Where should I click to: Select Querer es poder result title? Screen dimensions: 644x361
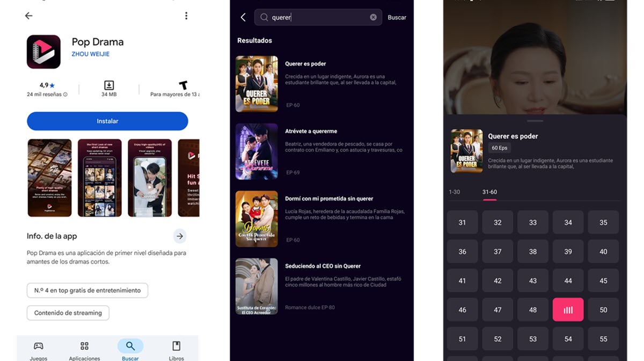[x=305, y=64]
